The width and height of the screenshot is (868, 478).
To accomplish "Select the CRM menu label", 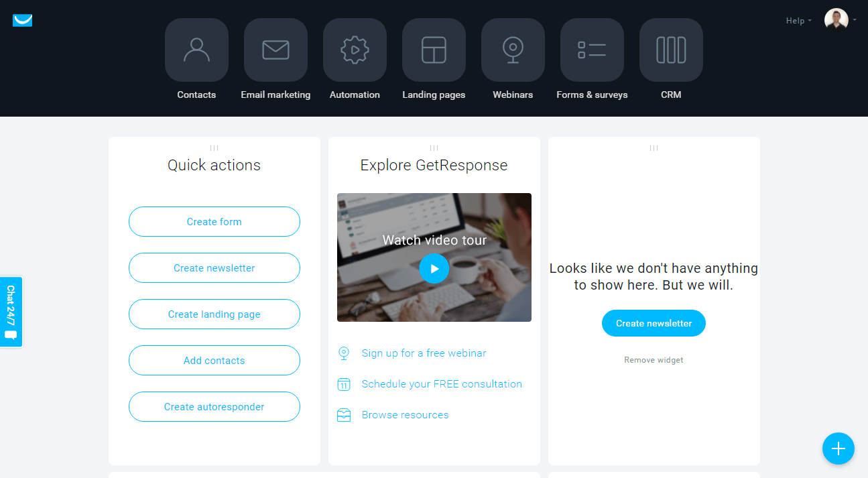I will click(x=671, y=95).
